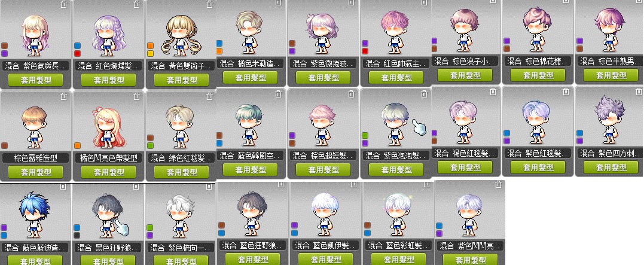Click the orange swatch on 黃色雙辮子 card

150,45
